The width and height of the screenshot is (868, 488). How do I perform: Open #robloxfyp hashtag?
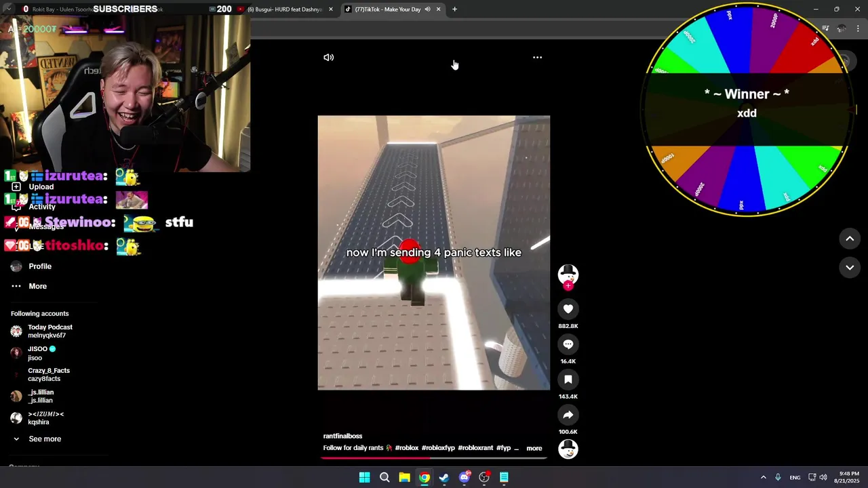(438, 448)
